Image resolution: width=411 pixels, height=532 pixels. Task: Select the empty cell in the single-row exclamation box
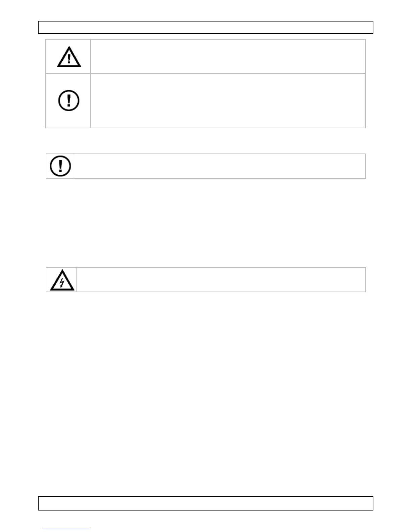[x=219, y=166]
